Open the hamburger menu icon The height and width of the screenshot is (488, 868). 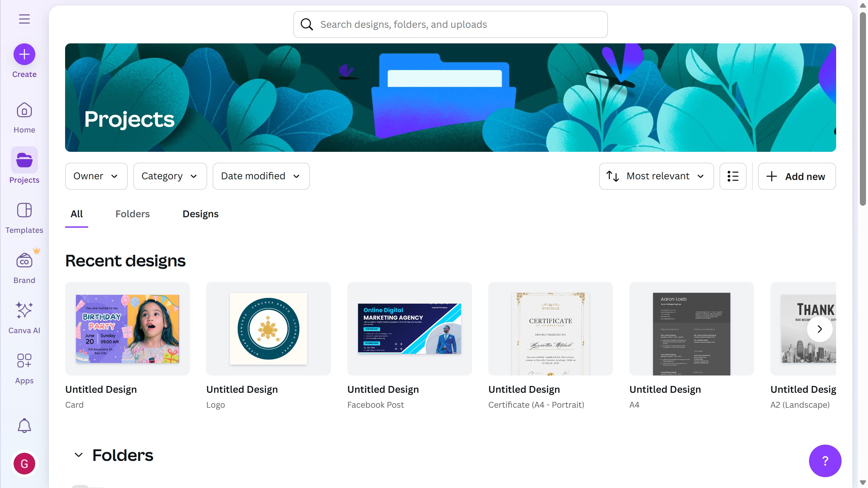pyautogui.click(x=24, y=19)
